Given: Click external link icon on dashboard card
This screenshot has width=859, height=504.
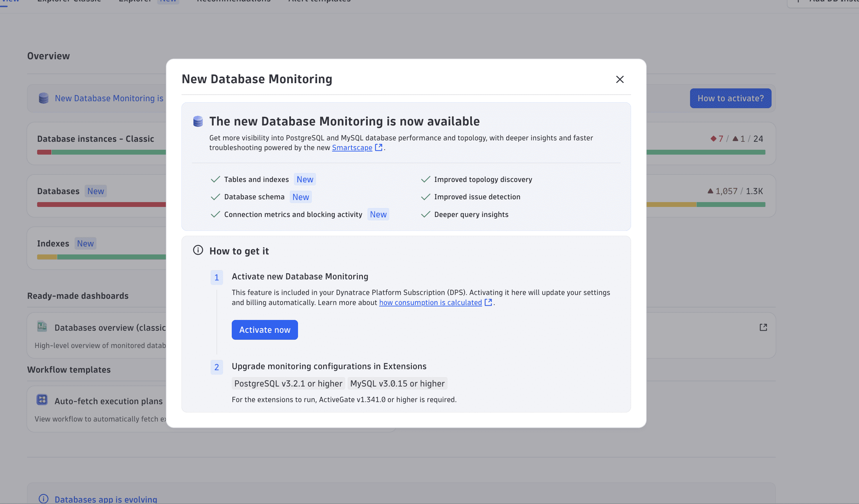Looking at the screenshot, I should [763, 327].
